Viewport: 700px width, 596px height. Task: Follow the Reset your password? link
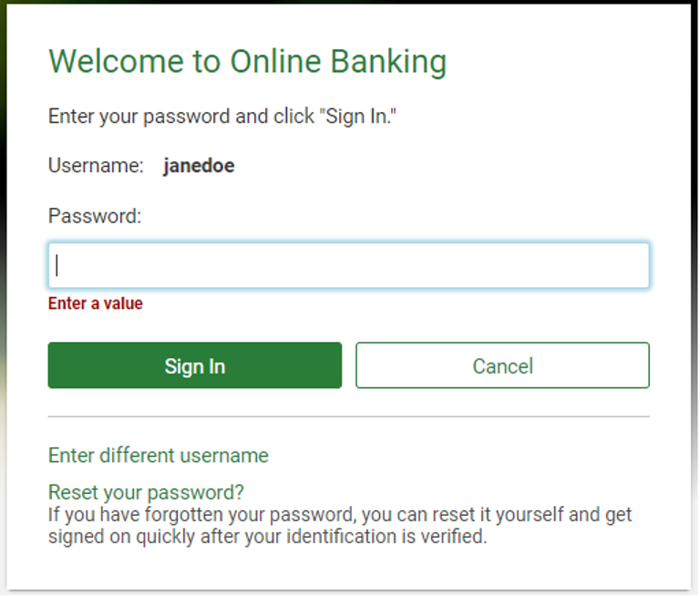coord(146,492)
